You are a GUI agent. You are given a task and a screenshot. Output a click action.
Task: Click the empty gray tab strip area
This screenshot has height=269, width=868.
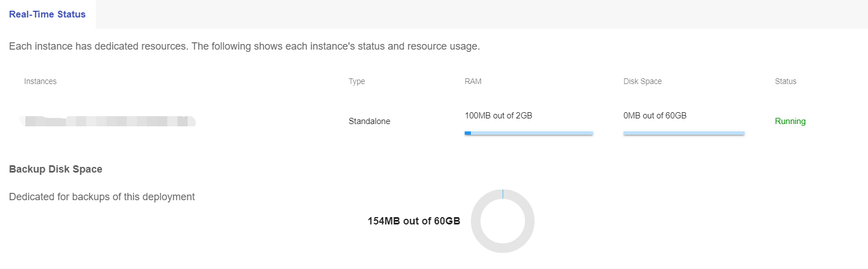pyautogui.click(x=479, y=15)
